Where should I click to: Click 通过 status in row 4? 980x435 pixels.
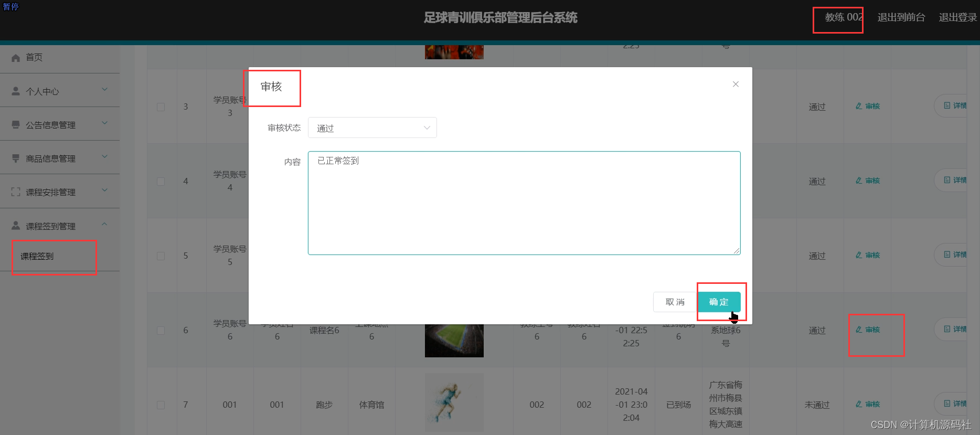[817, 182]
